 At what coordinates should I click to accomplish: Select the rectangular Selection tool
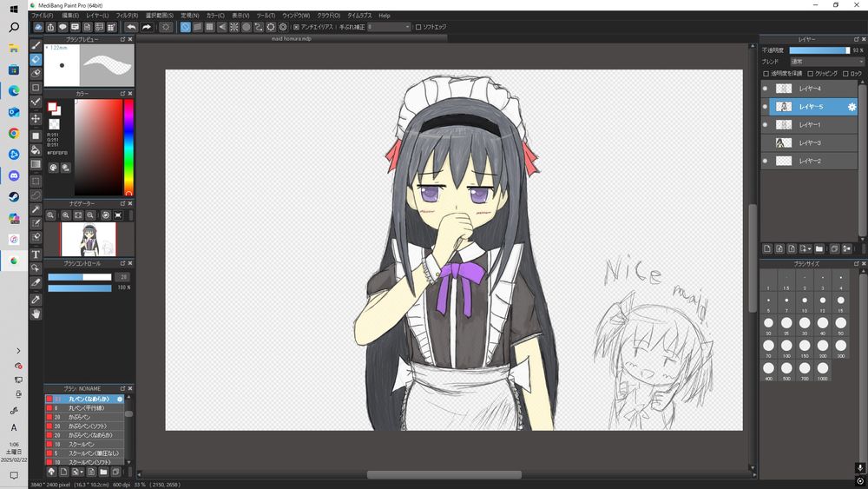click(x=36, y=181)
